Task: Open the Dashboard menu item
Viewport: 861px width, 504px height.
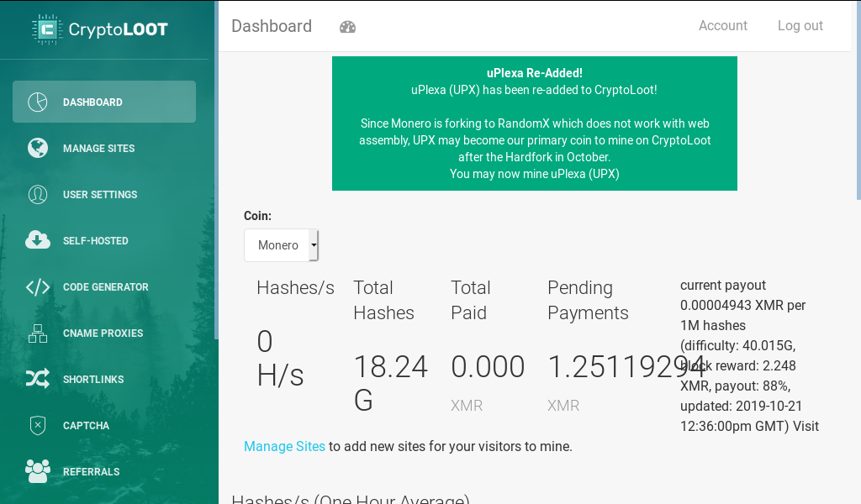Action: 104,102
